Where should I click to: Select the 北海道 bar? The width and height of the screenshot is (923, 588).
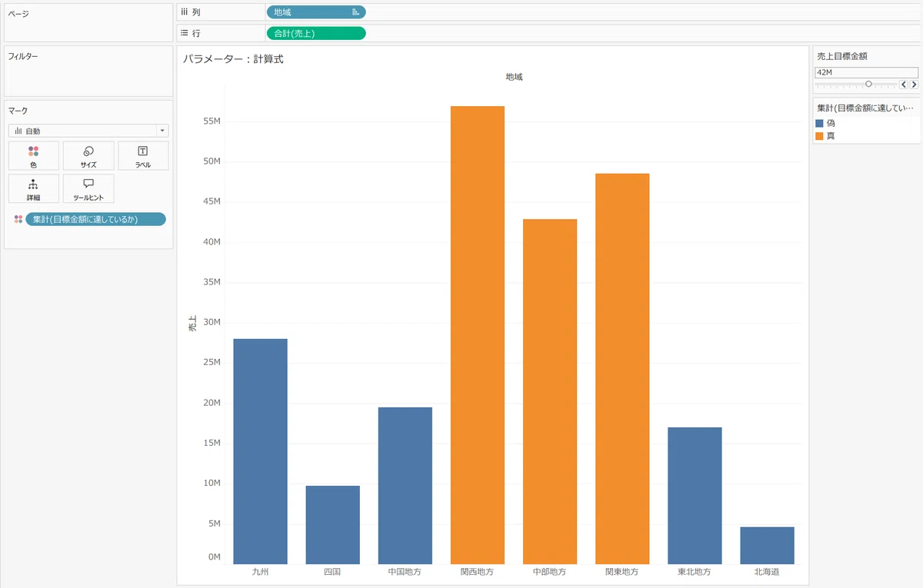click(x=768, y=546)
